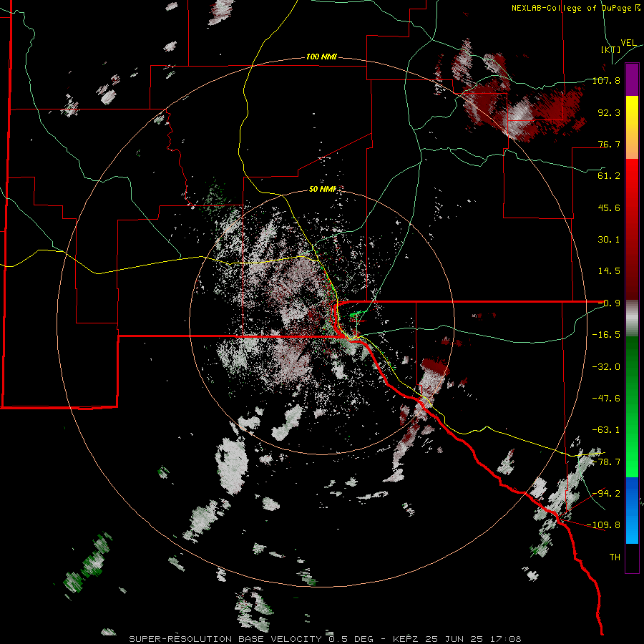Click the -94.2 velocity scale value
644x644 pixels.
point(606,494)
